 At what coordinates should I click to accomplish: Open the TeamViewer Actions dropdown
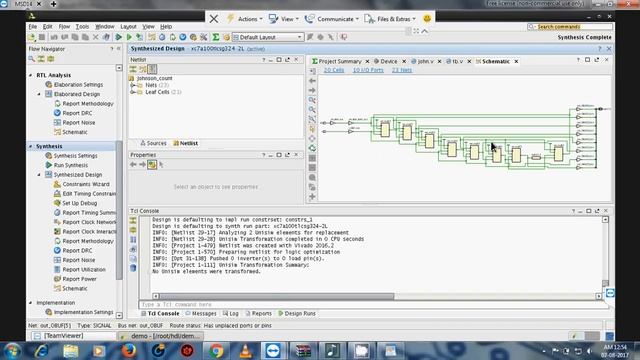[x=244, y=19]
